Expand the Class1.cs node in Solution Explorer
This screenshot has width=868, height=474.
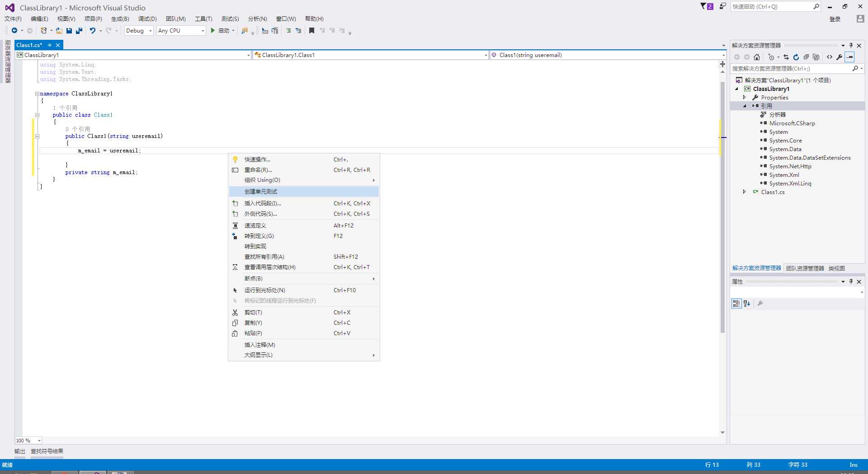[x=744, y=192]
